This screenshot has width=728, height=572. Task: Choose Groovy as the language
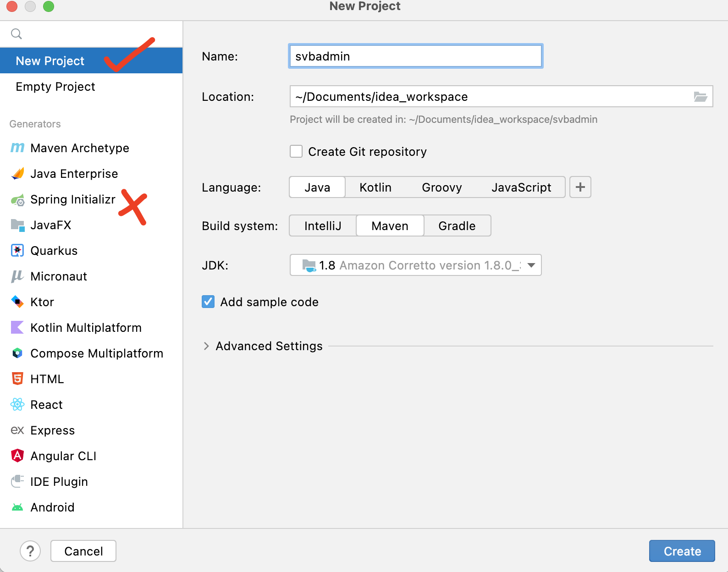click(441, 187)
